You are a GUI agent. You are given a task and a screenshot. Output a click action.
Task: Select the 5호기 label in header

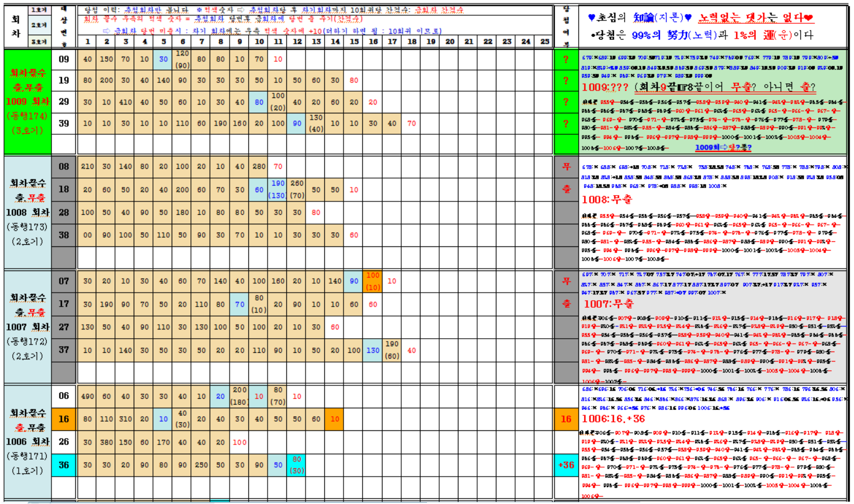point(39,42)
